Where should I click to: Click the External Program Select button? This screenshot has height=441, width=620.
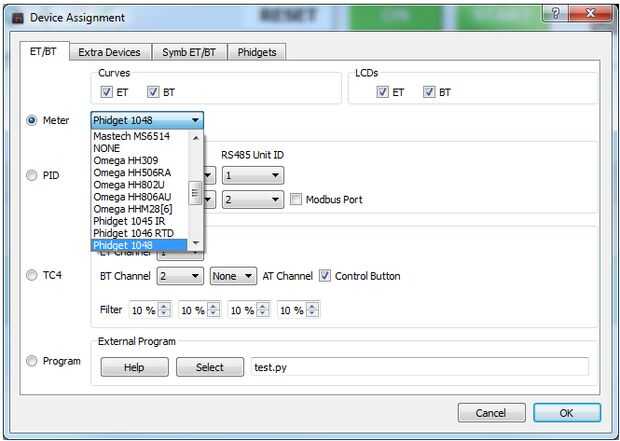[210, 367]
